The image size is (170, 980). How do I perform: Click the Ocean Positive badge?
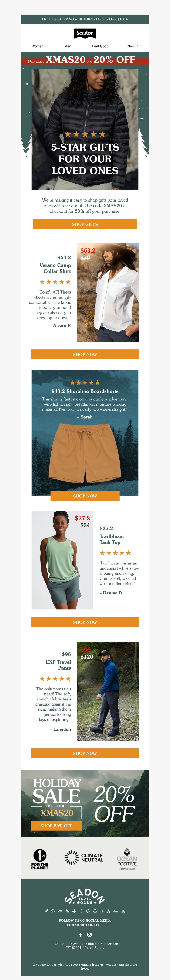[127, 859]
